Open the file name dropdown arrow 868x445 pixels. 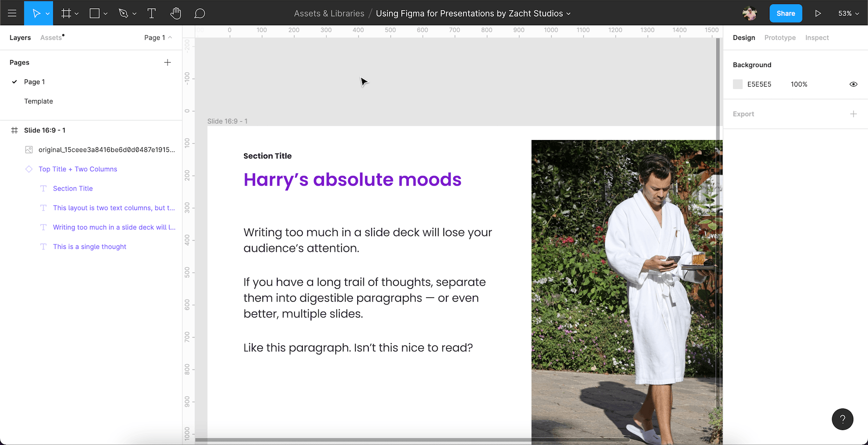coord(569,14)
